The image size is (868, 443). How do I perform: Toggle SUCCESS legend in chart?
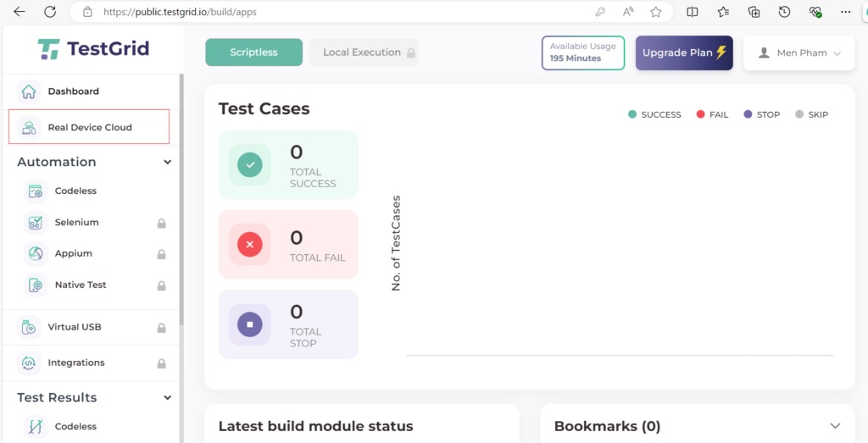(654, 114)
